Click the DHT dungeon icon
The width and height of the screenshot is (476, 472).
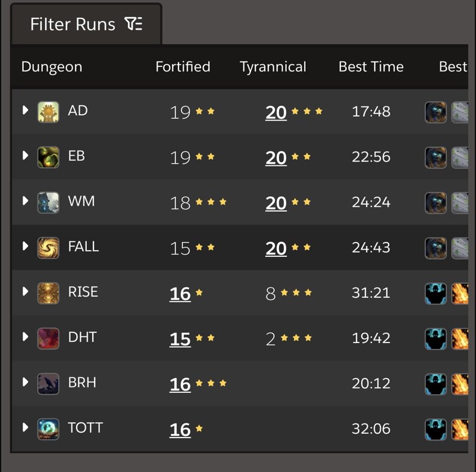48,338
